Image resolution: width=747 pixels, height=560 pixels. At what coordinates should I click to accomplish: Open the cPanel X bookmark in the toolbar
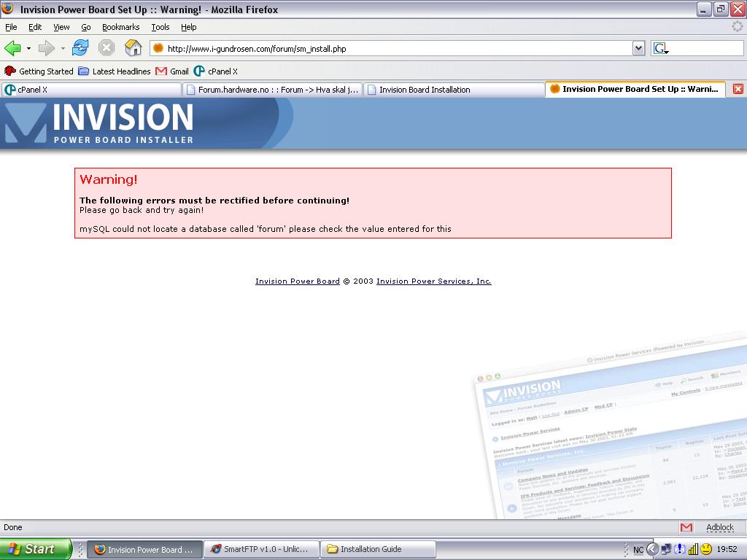216,71
